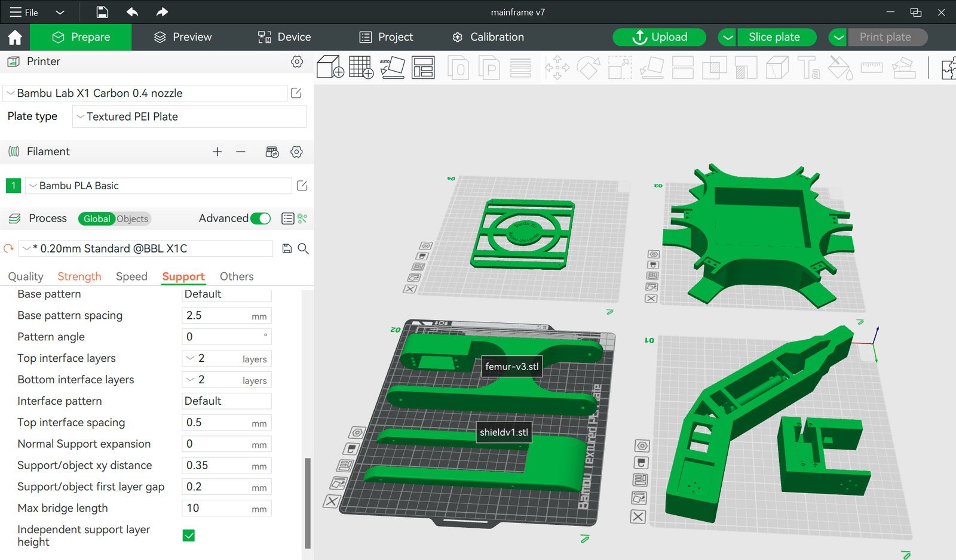Open the Quality settings tab
The width and height of the screenshot is (956, 560).
coord(25,276)
